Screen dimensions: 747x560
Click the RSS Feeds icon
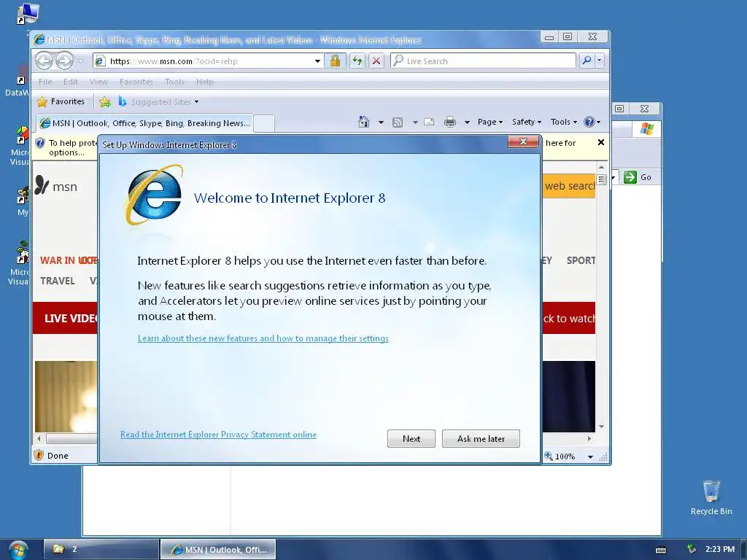click(x=398, y=122)
